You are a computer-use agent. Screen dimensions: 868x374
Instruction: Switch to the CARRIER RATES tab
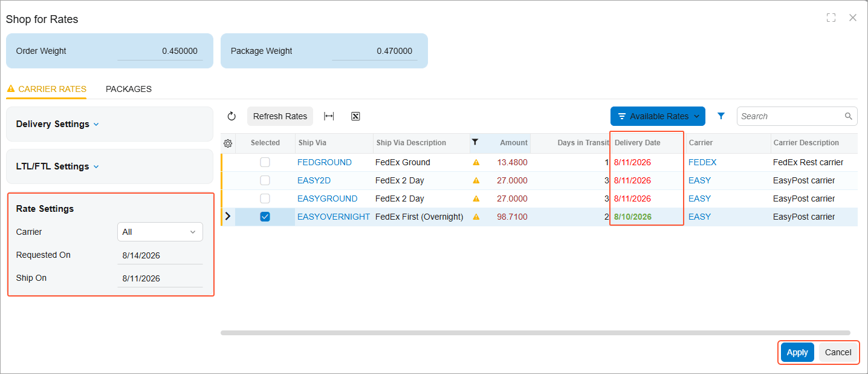(x=47, y=89)
